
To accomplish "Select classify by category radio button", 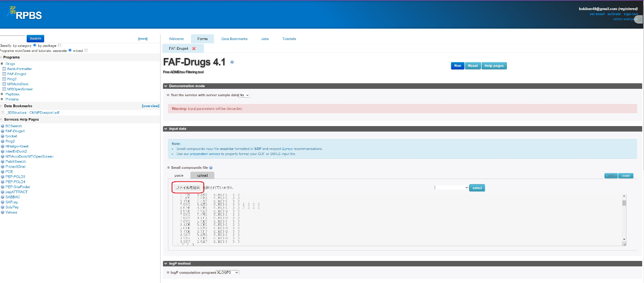I will tap(34, 46).
